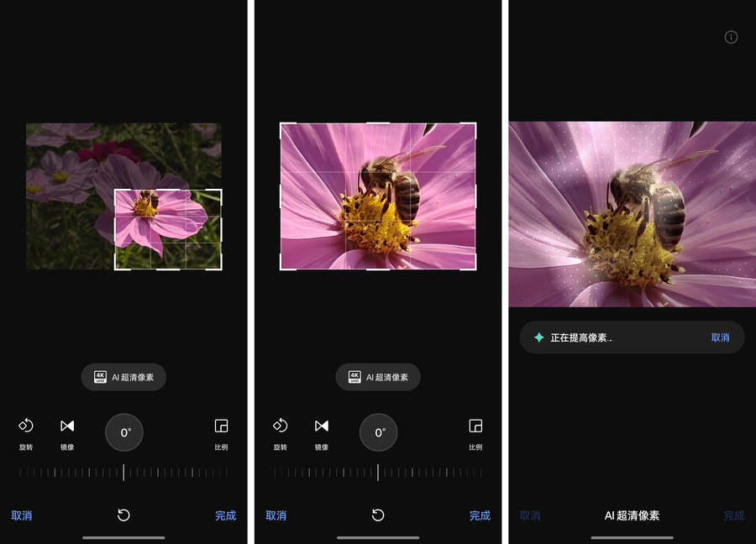Tap 取消 at bottom of left screen

[22, 515]
